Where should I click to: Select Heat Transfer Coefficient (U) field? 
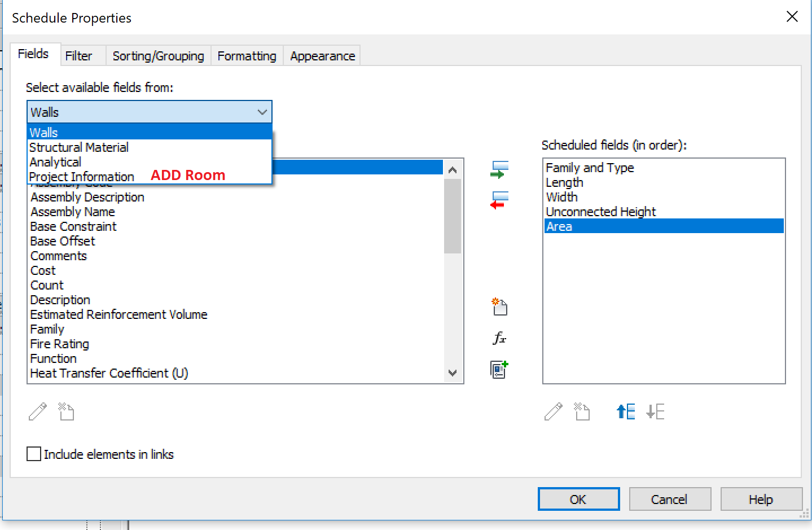pos(236,373)
